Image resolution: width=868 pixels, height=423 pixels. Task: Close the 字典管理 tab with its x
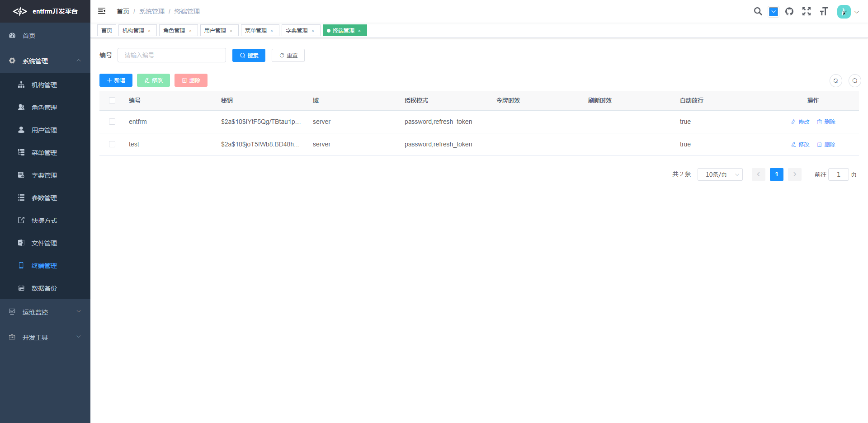[x=313, y=31]
